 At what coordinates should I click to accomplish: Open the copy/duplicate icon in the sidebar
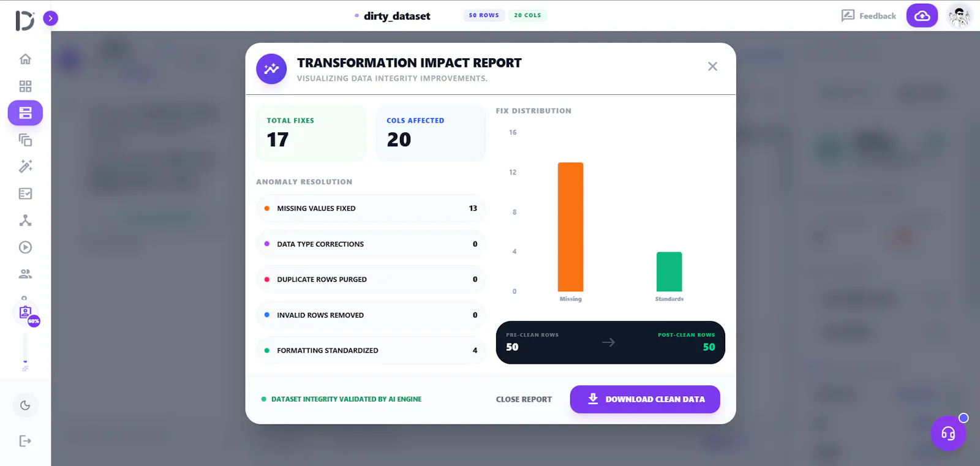click(25, 140)
